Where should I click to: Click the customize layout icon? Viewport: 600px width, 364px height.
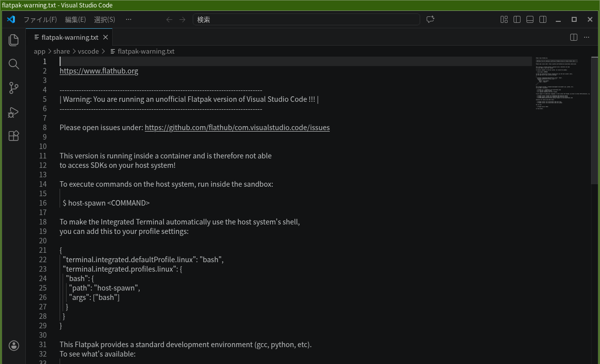coord(504,19)
